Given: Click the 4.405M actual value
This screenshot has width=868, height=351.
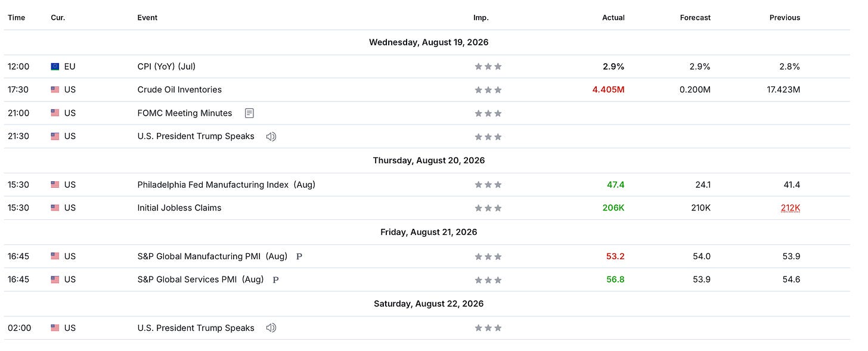Looking at the screenshot, I should (x=608, y=90).
